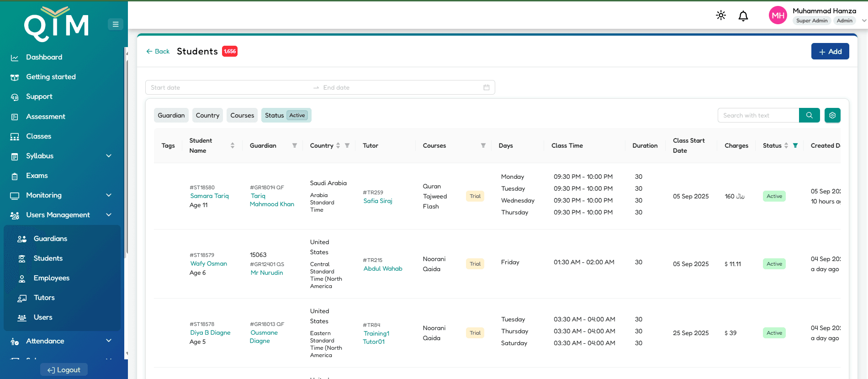868x379 pixels.
Task: Collapse sidebar with hamburger menu icon
Action: (x=116, y=24)
